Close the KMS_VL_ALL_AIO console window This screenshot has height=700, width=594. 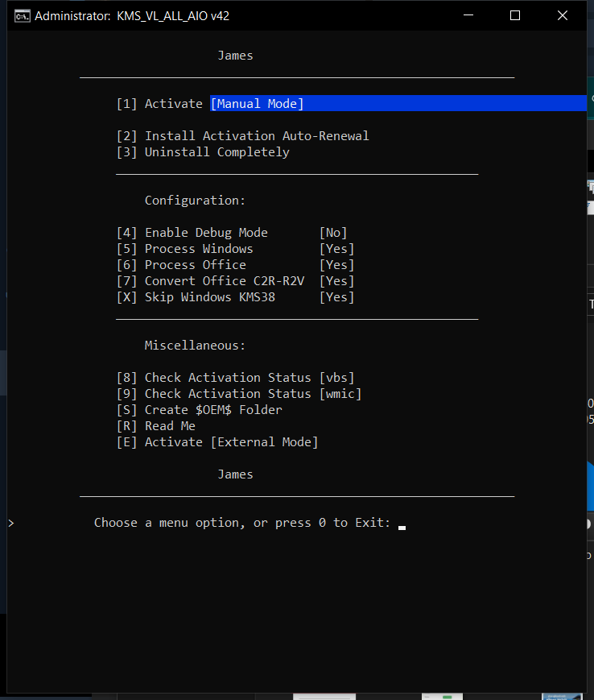(x=563, y=15)
